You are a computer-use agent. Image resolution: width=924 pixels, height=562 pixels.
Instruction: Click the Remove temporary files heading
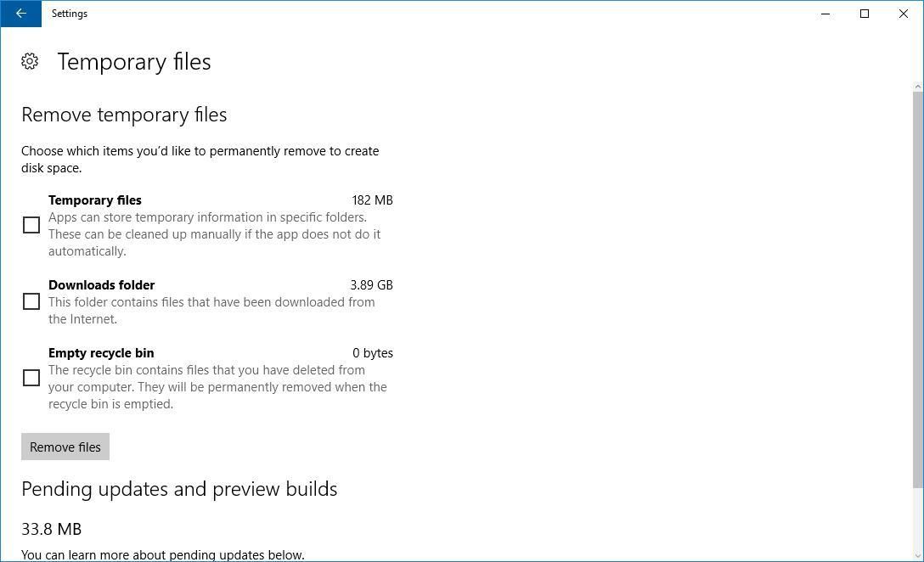click(124, 115)
